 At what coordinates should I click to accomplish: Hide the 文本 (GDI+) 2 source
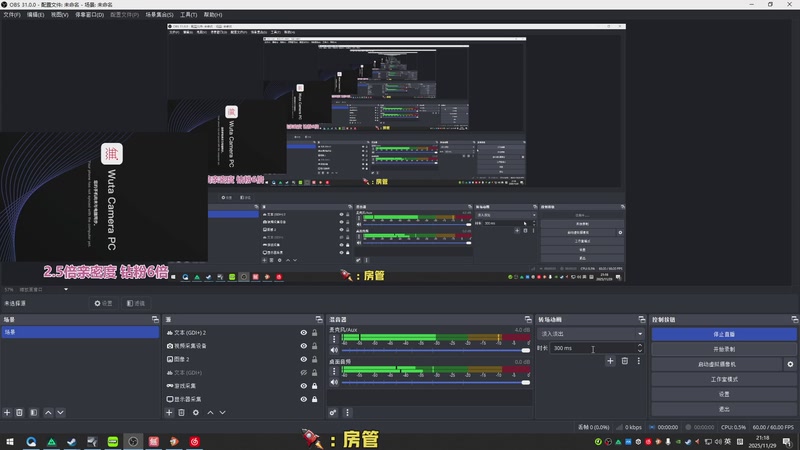[304, 333]
